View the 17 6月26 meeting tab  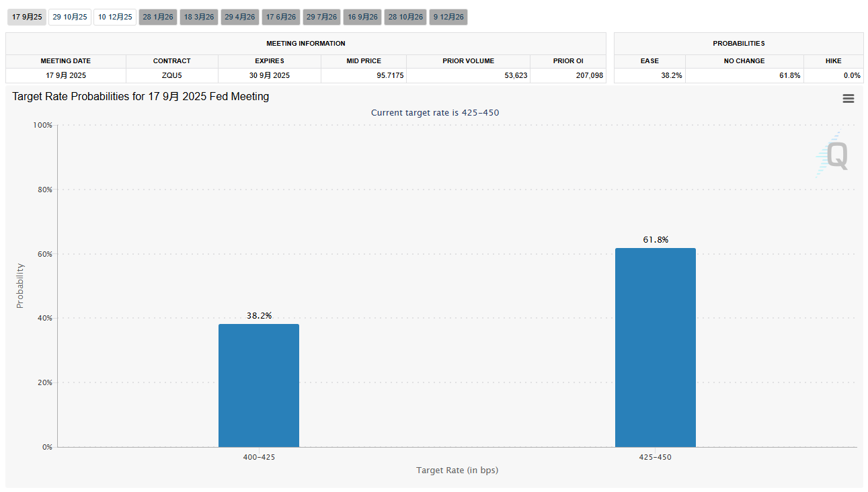[281, 17]
